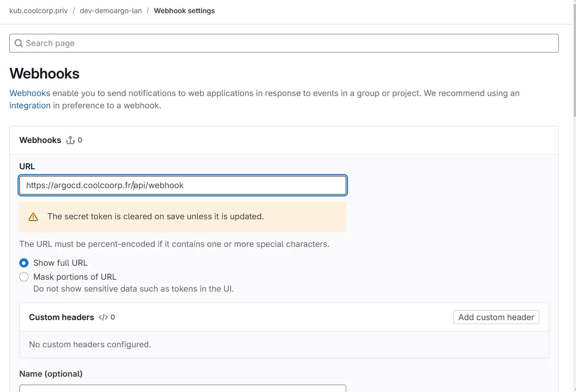Click the Webhooks card header title

[x=40, y=140]
